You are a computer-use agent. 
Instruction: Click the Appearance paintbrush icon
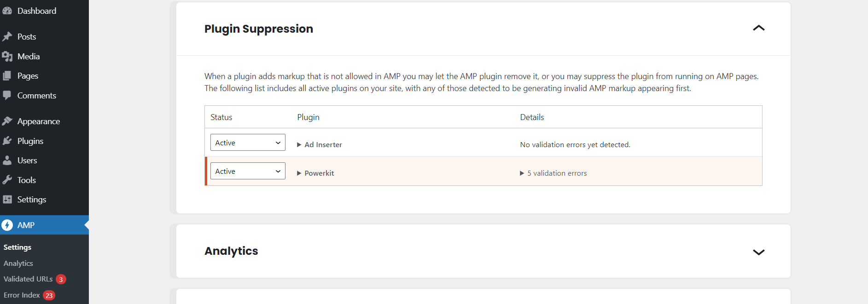[x=7, y=121]
